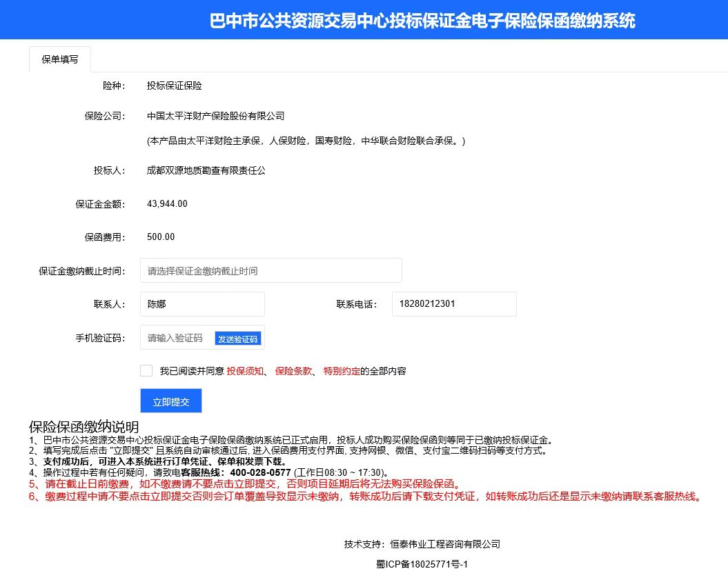The image size is (728, 582).
Task: Click the 立即提交 submit button
Action: tap(171, 401)
